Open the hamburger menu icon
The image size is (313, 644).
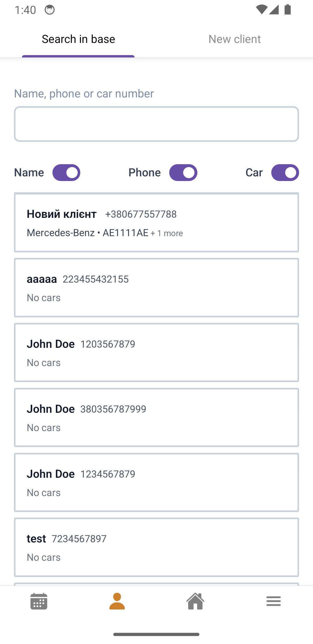[274, 601]
